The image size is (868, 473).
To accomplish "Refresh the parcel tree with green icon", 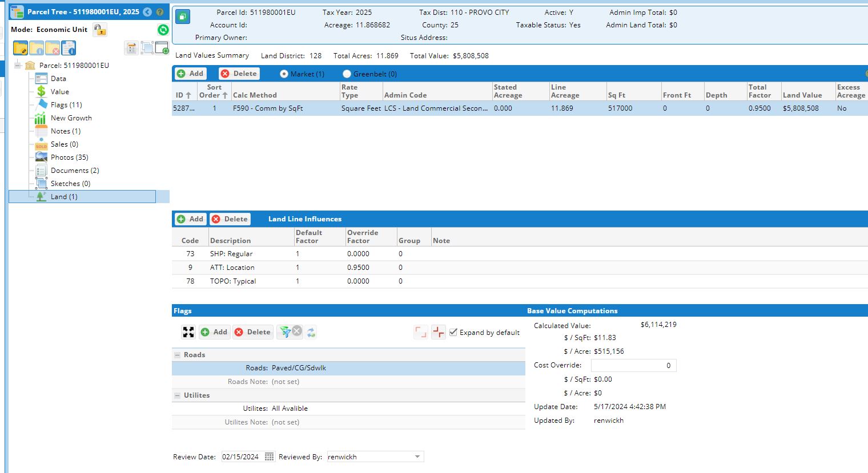I will tap(163, 30).
